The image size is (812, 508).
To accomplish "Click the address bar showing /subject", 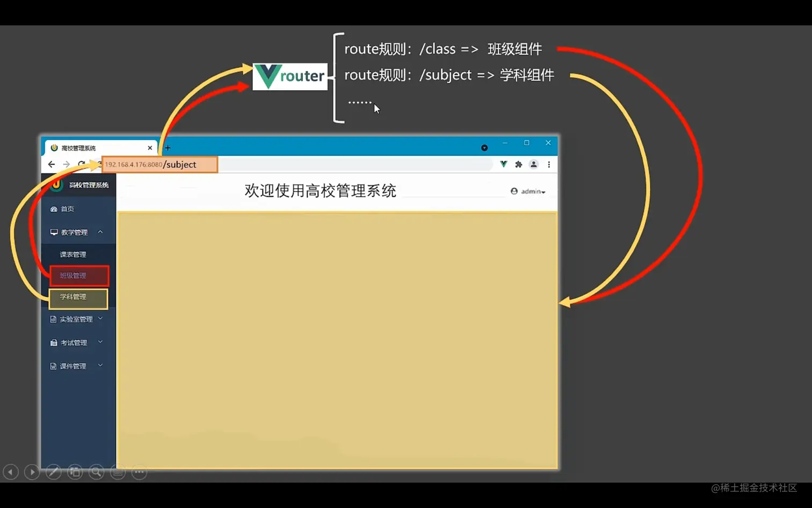I will click(161, 164).
